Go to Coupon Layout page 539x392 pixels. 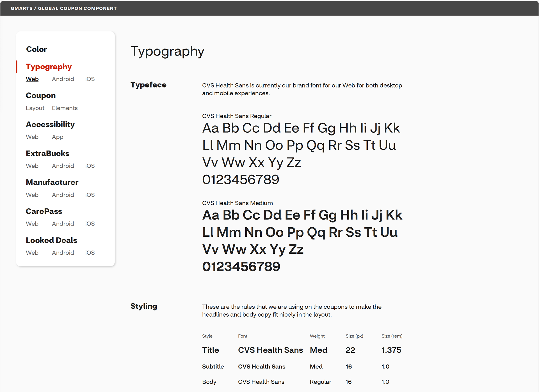tap(35, 108)
